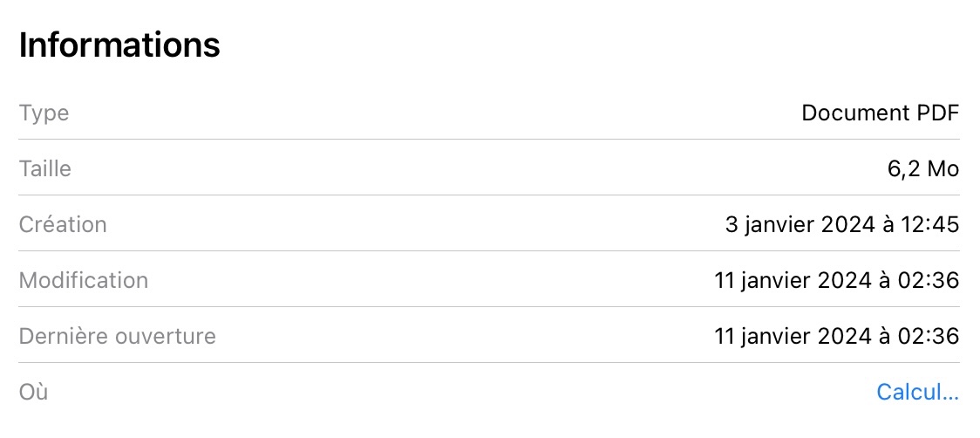This screenshot has width=980, height=438.
Task: Select the Dernière ouverture row label
Action: tap(117, 336)
